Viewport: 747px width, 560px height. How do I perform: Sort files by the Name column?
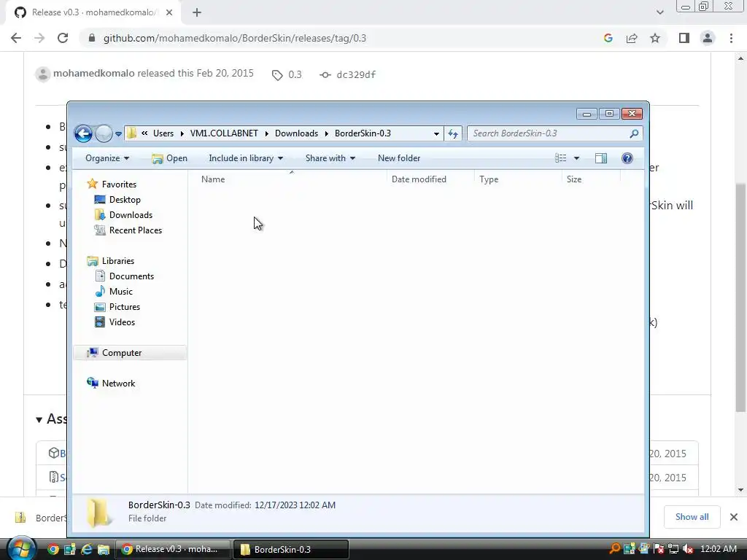(x=213, y=179)
